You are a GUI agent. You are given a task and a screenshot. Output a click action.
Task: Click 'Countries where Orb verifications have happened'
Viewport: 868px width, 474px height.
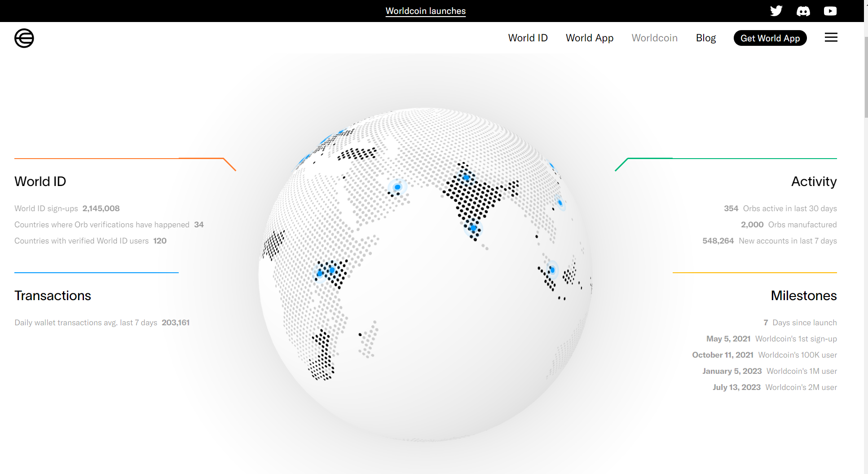pos(102,225)
